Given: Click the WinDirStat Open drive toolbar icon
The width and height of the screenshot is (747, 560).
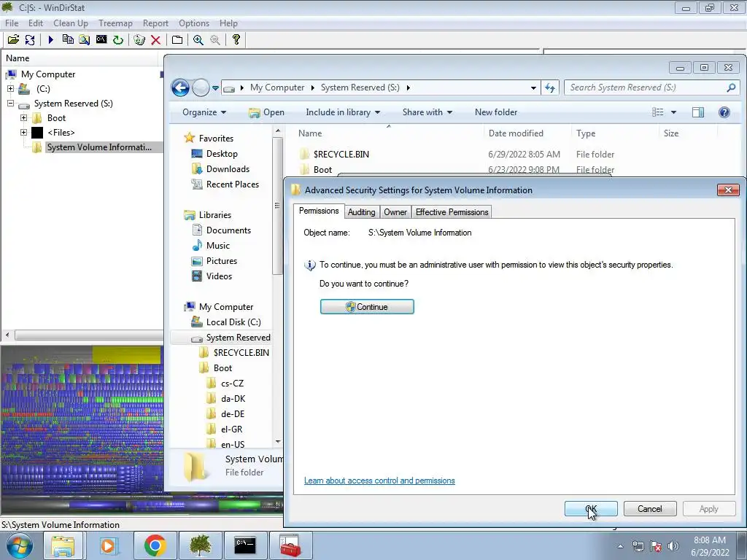Looking at the screenshot, I should click(13, 39).
